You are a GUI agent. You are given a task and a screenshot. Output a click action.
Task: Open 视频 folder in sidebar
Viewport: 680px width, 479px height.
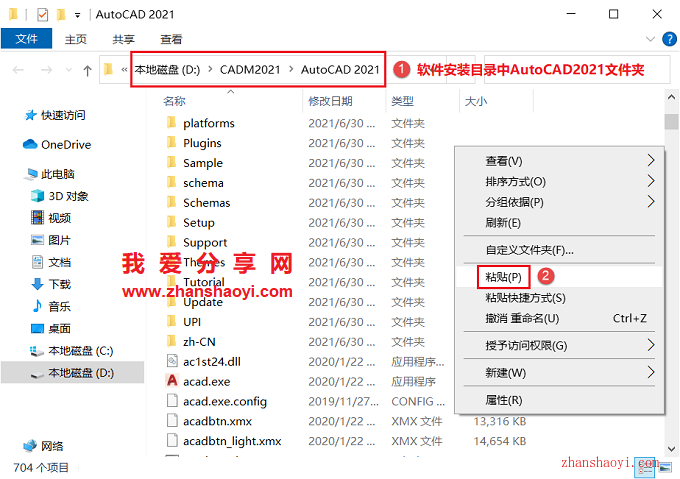pos(51,218)
